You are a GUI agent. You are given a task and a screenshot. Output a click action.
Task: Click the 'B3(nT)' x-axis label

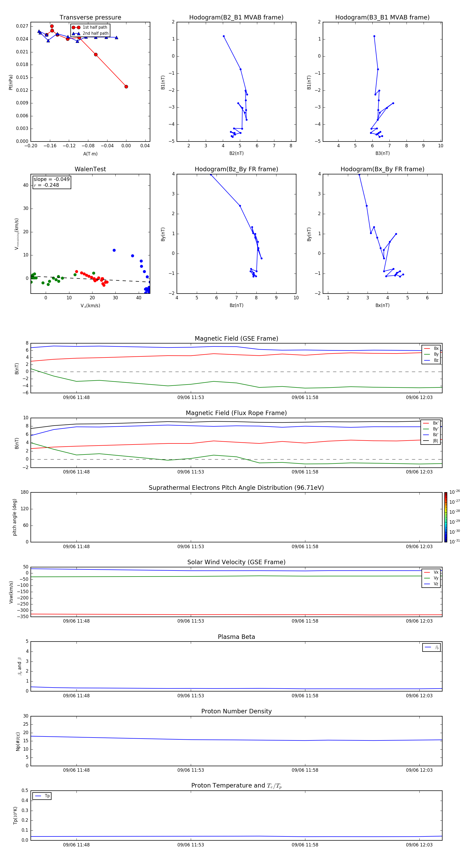382,153
